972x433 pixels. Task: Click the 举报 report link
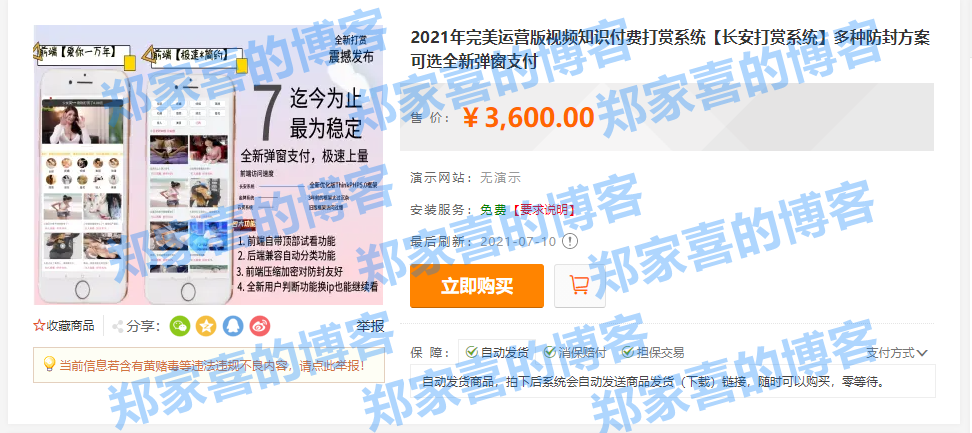370,326
